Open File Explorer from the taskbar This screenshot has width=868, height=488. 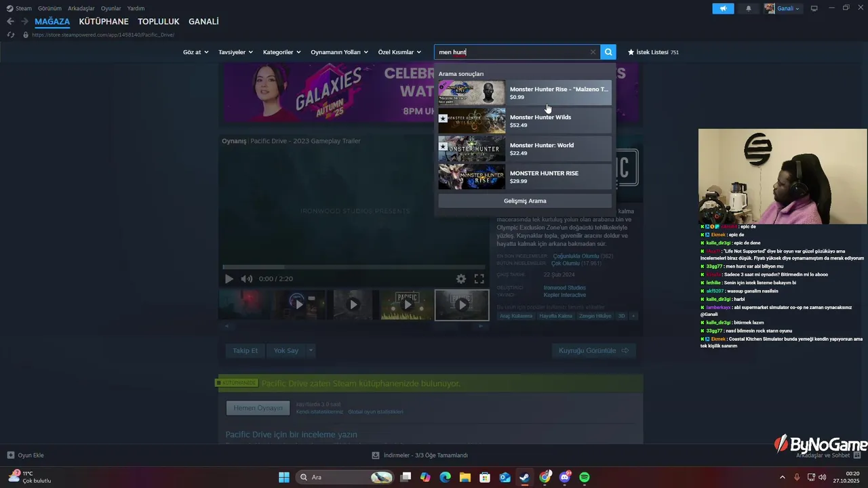pyautogui.click(x=465, y=477)
